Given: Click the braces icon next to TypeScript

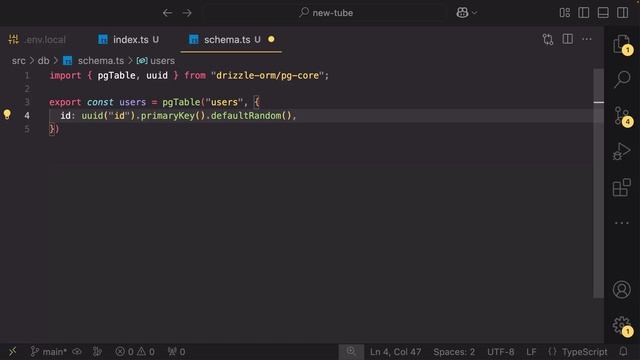Looking at the screenshot, I should (552, 351).
